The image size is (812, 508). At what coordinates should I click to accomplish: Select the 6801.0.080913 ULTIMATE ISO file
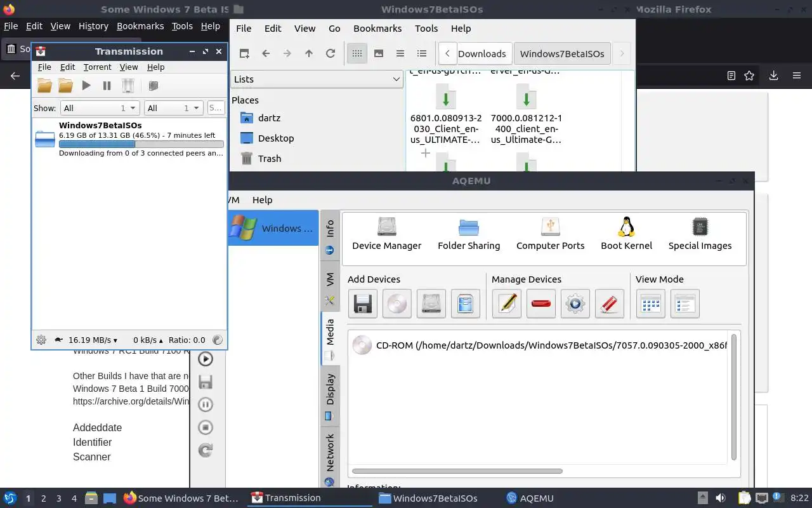446,114
